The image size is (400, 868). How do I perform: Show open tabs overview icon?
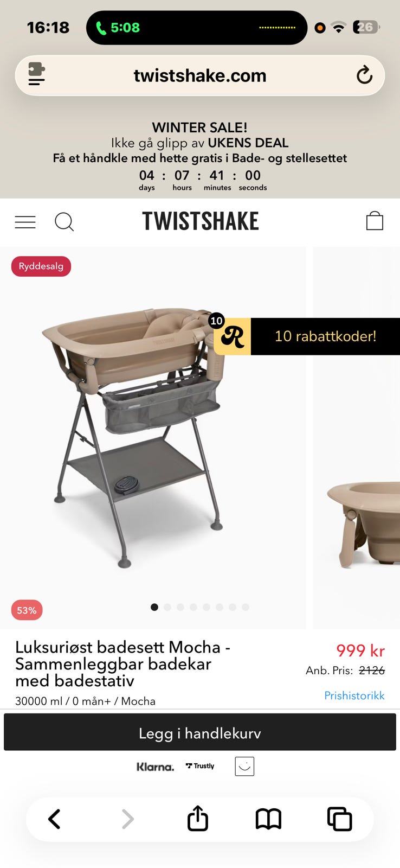point(340,819)
